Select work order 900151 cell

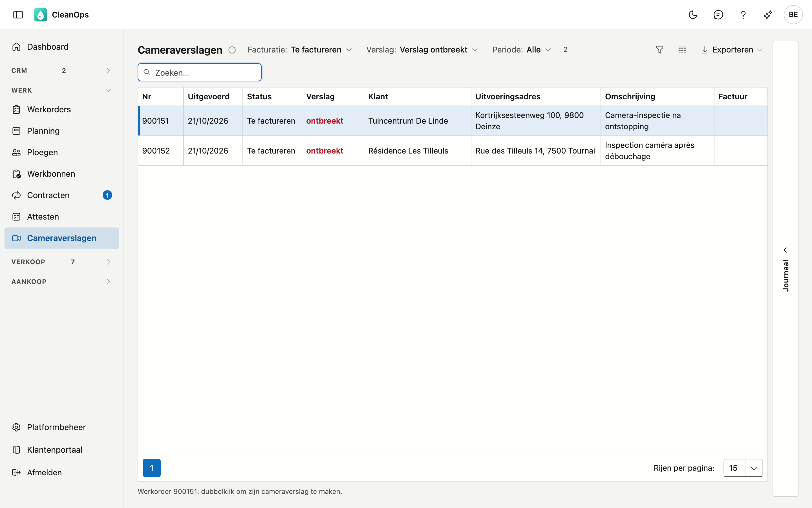[161, 121]
